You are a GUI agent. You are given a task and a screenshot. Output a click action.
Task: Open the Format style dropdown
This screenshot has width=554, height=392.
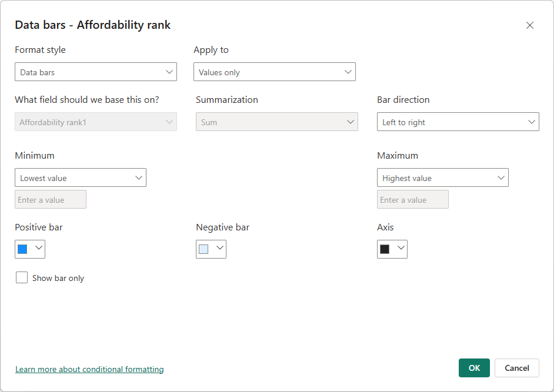[96, 72]
